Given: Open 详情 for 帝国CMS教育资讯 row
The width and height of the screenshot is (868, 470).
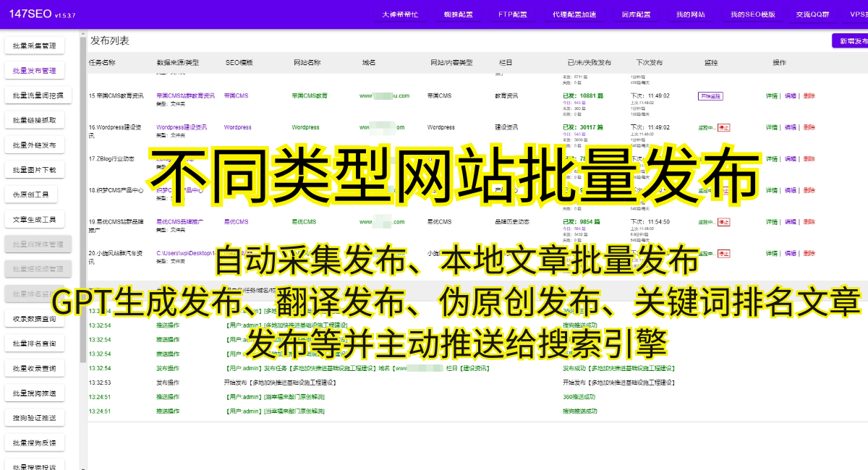Looking at the screenshot, I should click(x=772, y=96).
